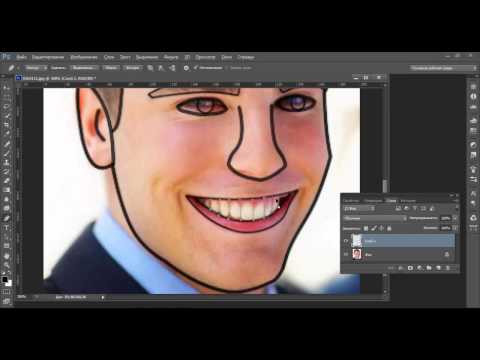This screenshot has width=480, height=360.
Task: Open the blend mode dropdown in Layers
Action: point(375,218)
